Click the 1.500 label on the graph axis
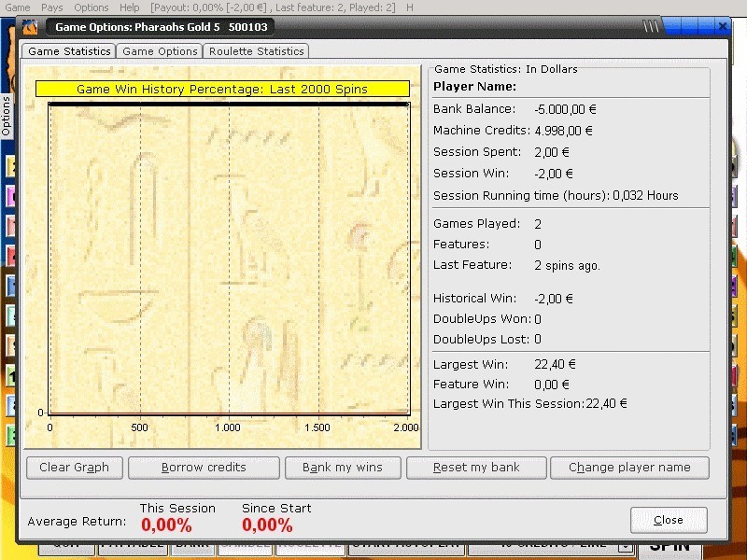This screenshot has width=747, height=560. tap(317, 427)
